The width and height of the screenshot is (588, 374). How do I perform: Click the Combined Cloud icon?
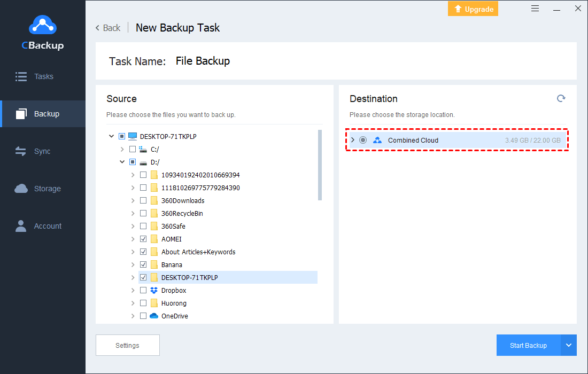377,141
